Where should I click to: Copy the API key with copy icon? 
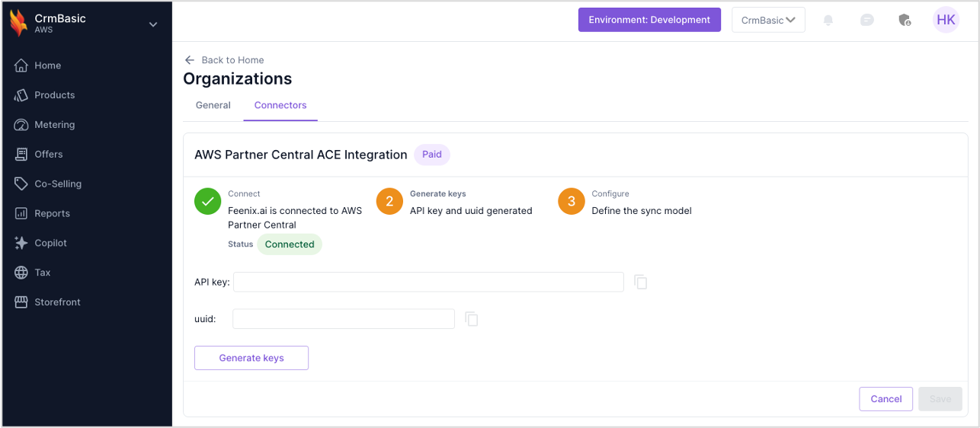pos(641,283)
